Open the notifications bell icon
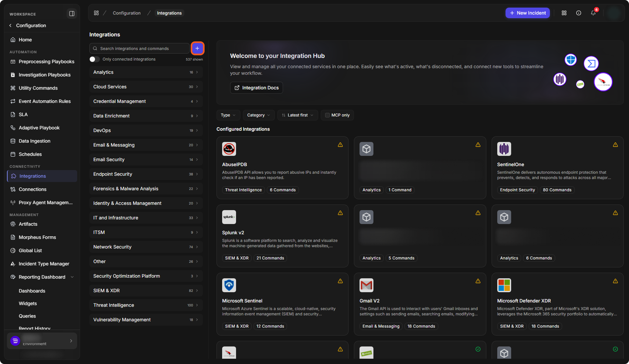 click(593, 13)
